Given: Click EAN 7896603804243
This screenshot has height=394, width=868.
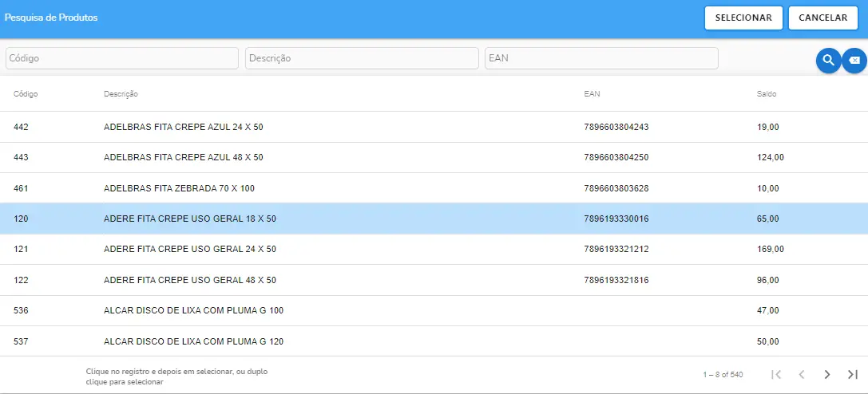Looking at the screenshot, I should point(616,127).
